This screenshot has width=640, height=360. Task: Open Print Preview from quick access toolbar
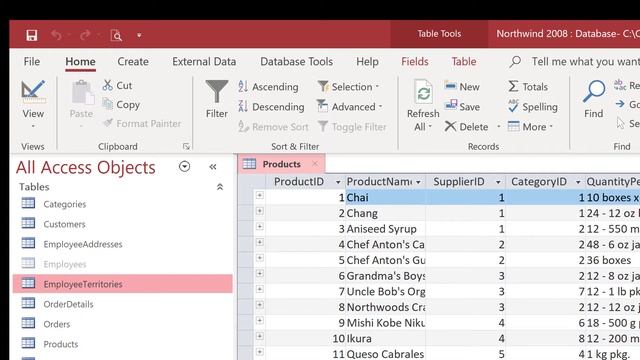(x=116, y=36)
